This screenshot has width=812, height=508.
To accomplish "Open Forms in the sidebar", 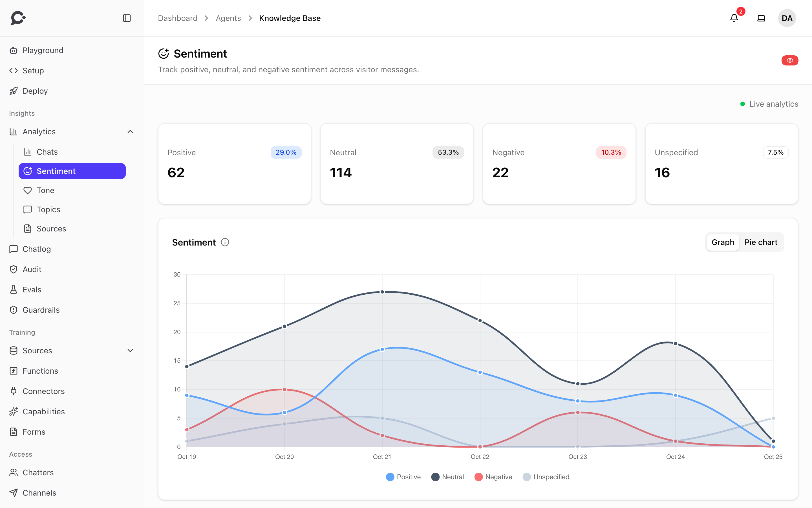I will coord(72,432).
